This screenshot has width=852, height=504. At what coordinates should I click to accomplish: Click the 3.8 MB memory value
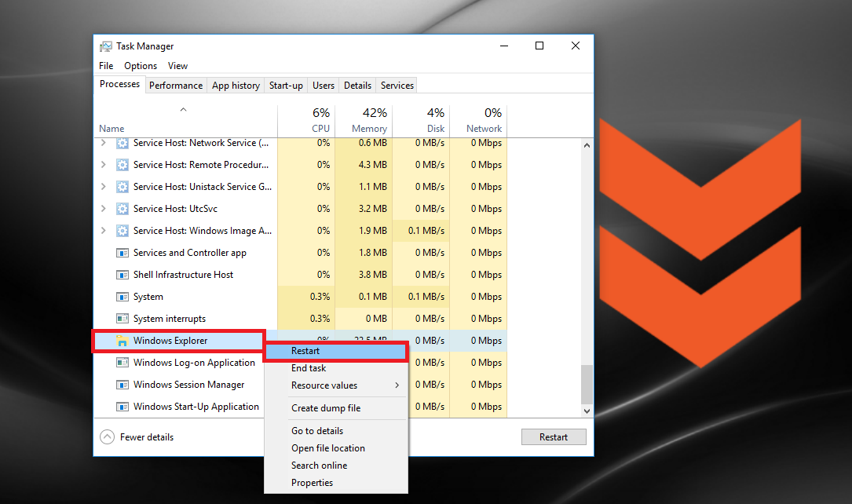pos(373,275)
